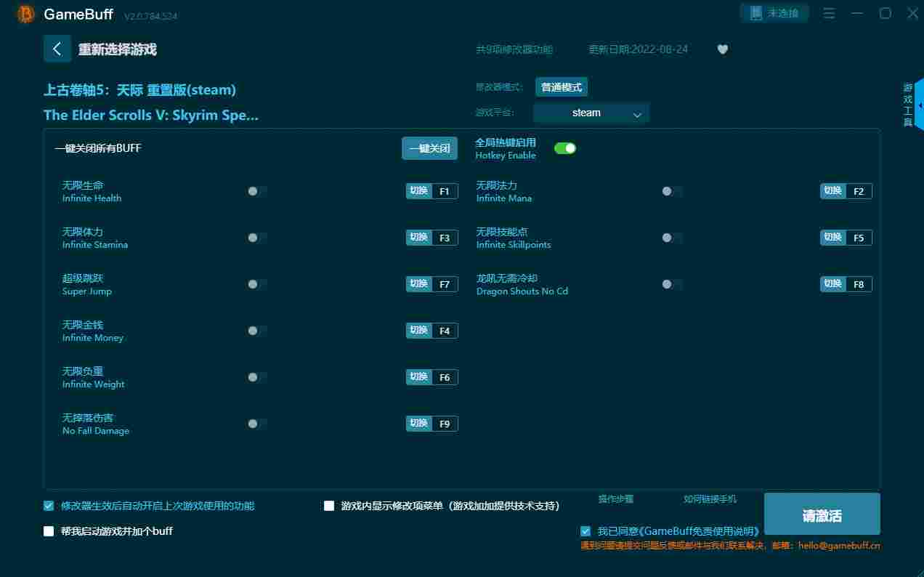The height and width of the screenshot is (577, 924).
Task: Uncheck the GameBuff disclaimer agreement checkbox
Action: [x=585, y=531]
